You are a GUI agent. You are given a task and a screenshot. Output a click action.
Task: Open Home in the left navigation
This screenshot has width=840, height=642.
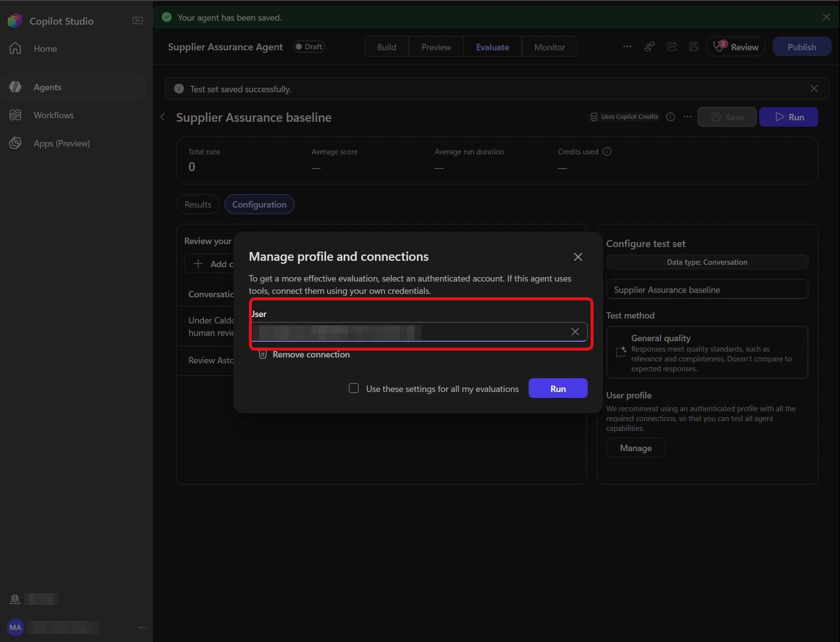(x=45, y=48)
